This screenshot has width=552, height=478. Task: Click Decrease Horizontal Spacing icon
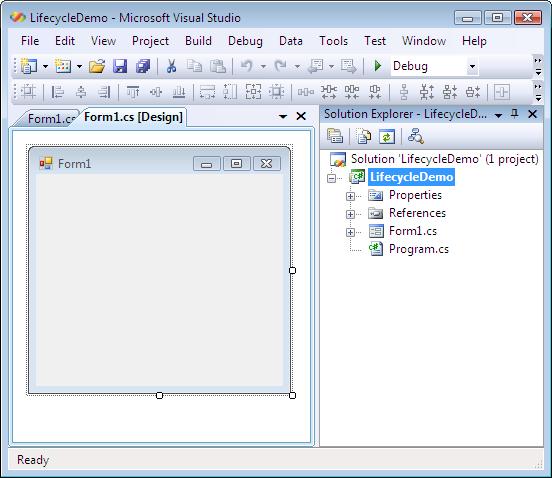pos(352,92)
